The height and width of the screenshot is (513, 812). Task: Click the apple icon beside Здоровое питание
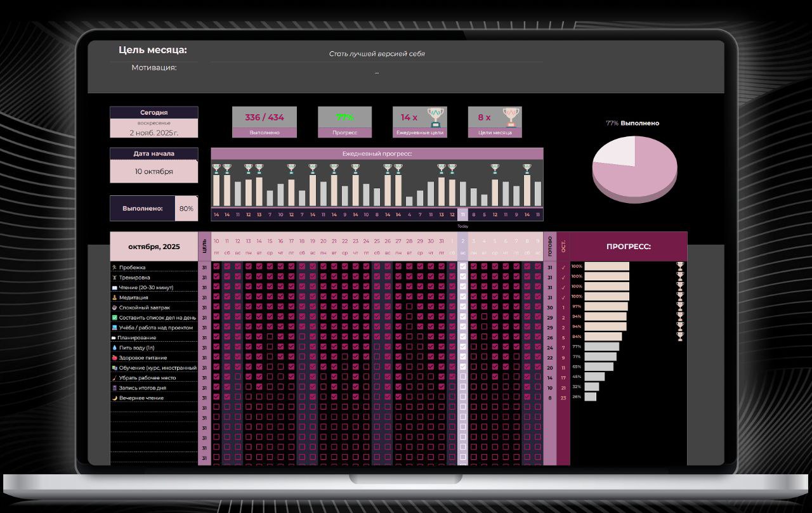coord(114,358)
